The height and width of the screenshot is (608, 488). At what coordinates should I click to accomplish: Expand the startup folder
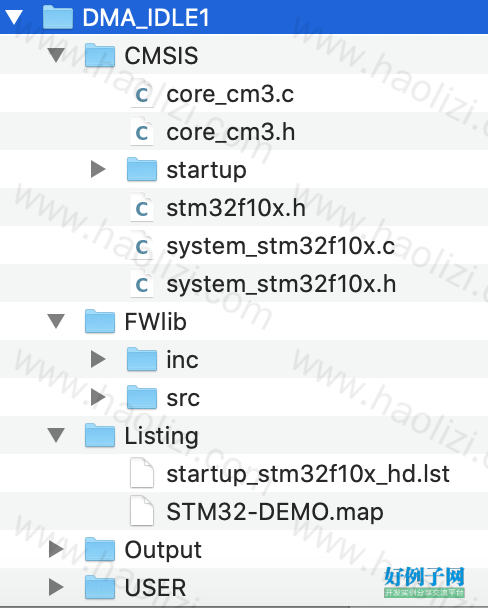[x=98, y=169]
